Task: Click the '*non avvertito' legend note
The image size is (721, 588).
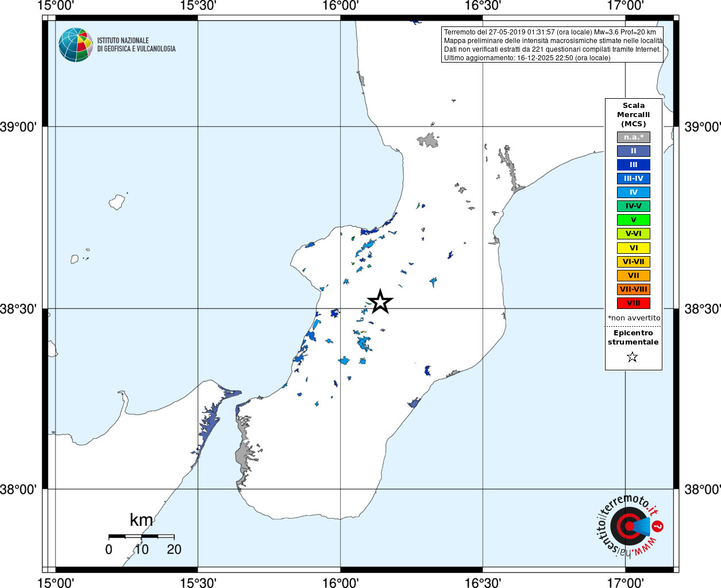Action: click(x=634, y=318)
